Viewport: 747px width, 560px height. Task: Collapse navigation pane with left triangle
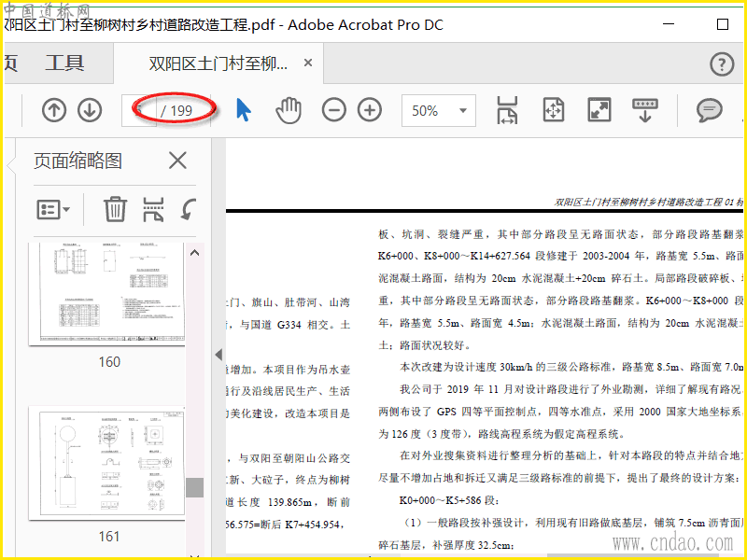pos(218,355)
